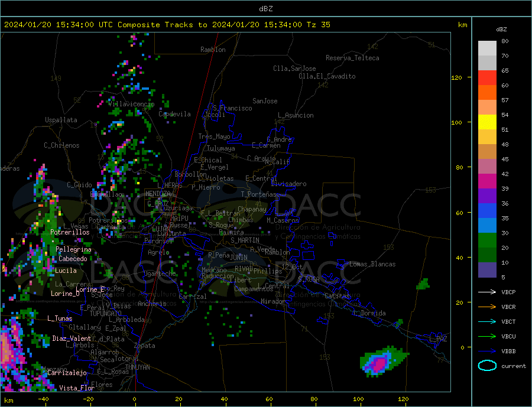
Task: Click the blue VBBB arrow in legend
Action: pos(487,351)
